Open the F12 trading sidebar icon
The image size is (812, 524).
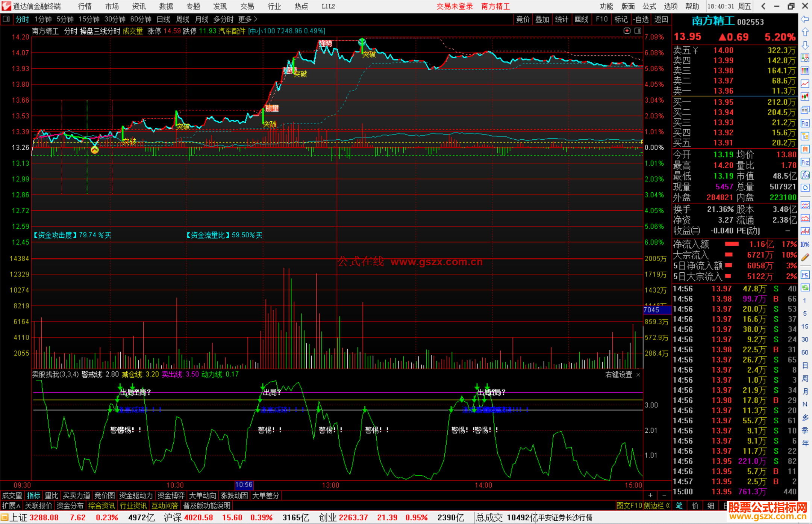point(805,162)
